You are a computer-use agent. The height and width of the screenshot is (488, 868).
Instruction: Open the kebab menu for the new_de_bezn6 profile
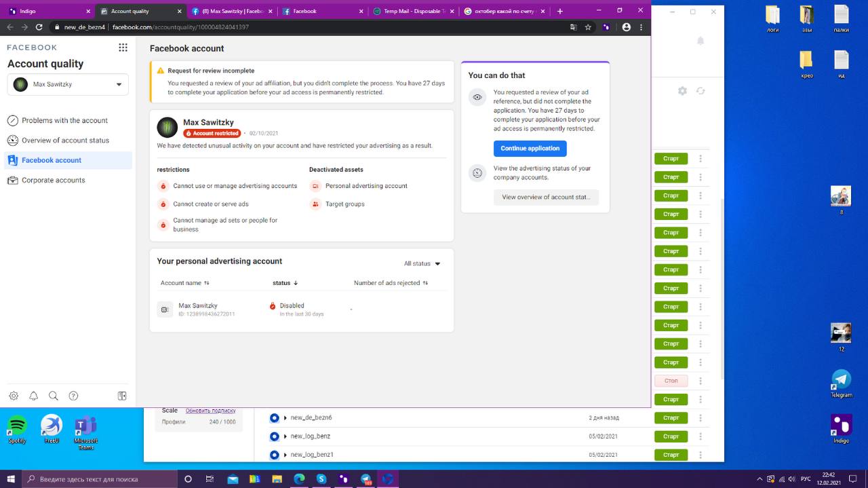701,418
